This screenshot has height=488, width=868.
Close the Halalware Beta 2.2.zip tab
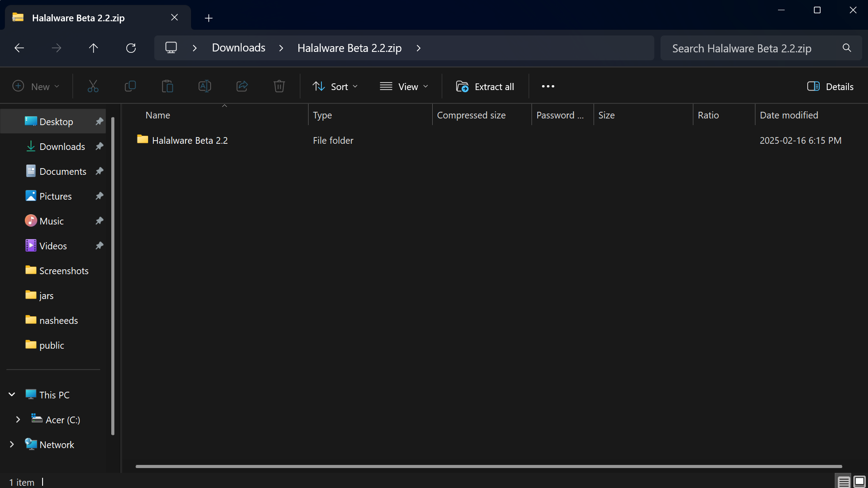174,17
